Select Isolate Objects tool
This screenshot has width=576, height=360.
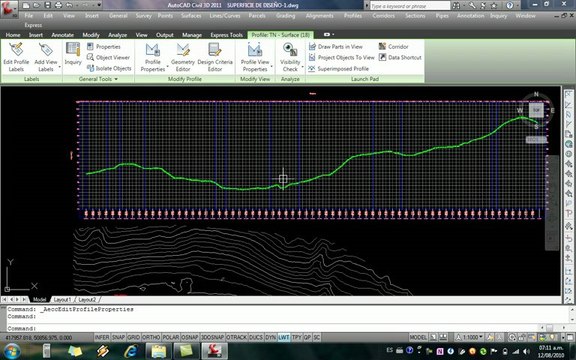tap(109, 68)
